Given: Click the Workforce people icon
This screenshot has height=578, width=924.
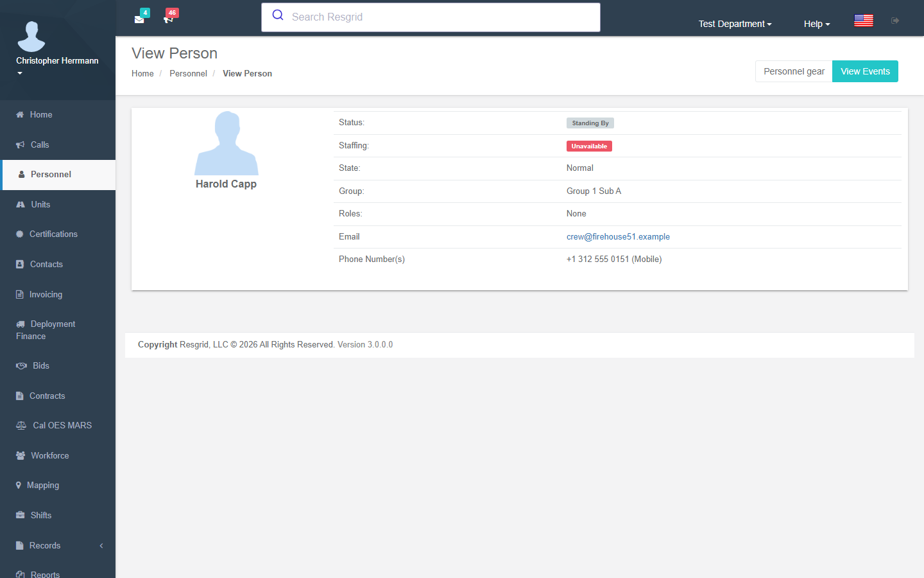Looking at the screenshot, I should [x=21, y=456].
